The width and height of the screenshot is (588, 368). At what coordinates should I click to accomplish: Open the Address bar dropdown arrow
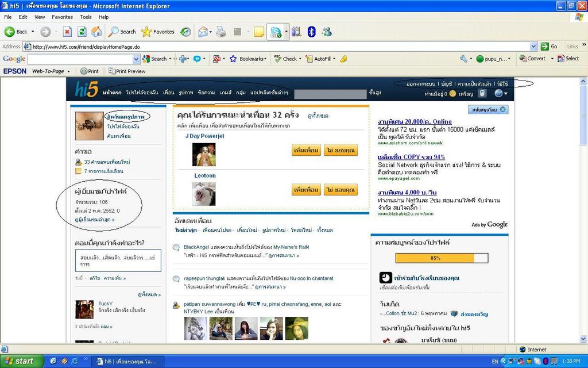(533, 47)
